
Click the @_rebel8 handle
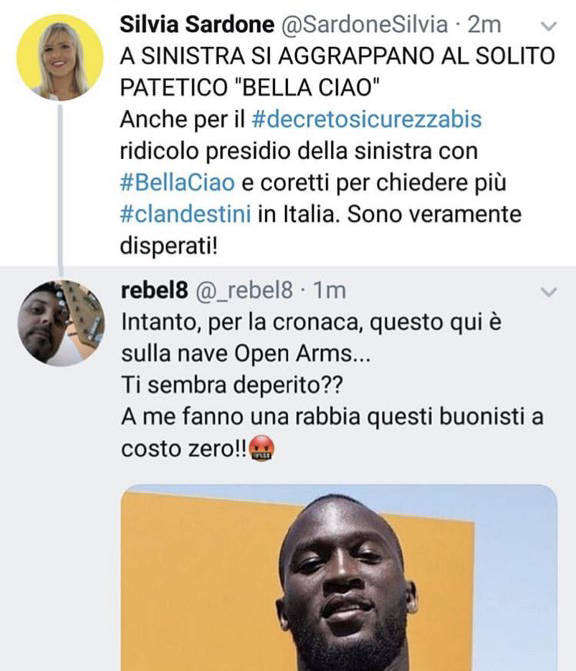click(244, 291)
